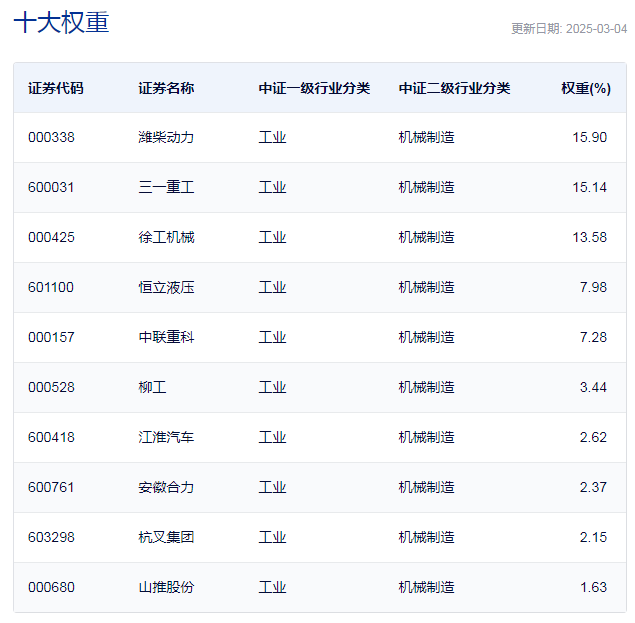Click 机械制造 in the 三一重工 row
Screen dimensions: 635x623
(426, 188)
